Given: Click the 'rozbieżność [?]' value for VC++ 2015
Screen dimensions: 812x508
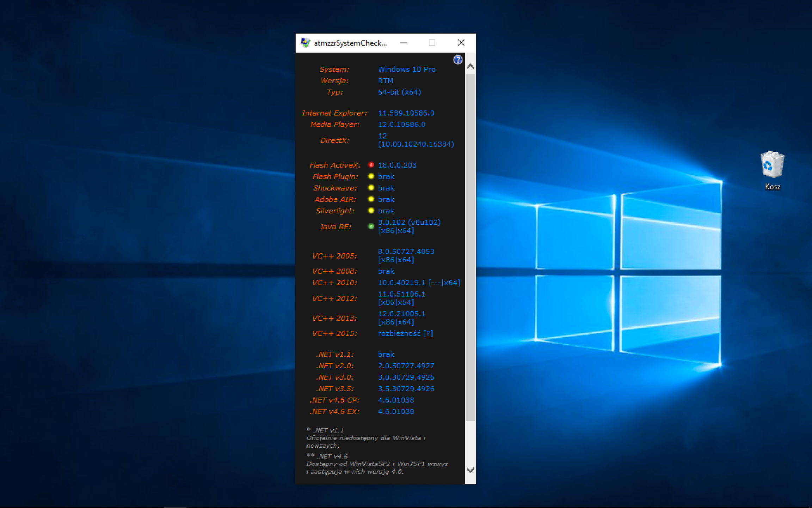Looking at the screenshot, I should pyautogui.click(x=405, y=333).
